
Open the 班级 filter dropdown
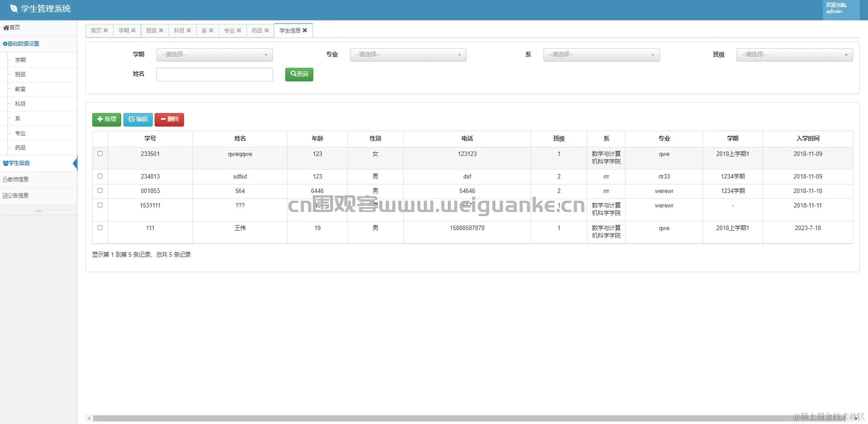point(795,55)
